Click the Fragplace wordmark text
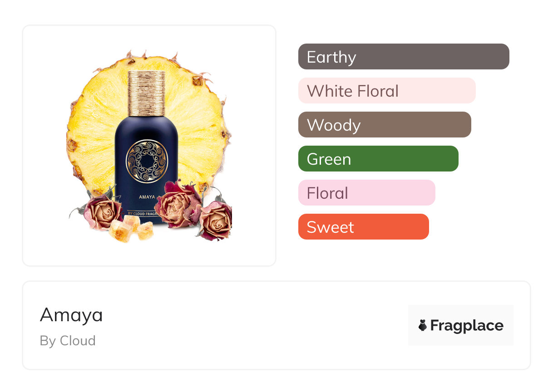Viewport: 553px width, 392px height. tap(467, 325)
